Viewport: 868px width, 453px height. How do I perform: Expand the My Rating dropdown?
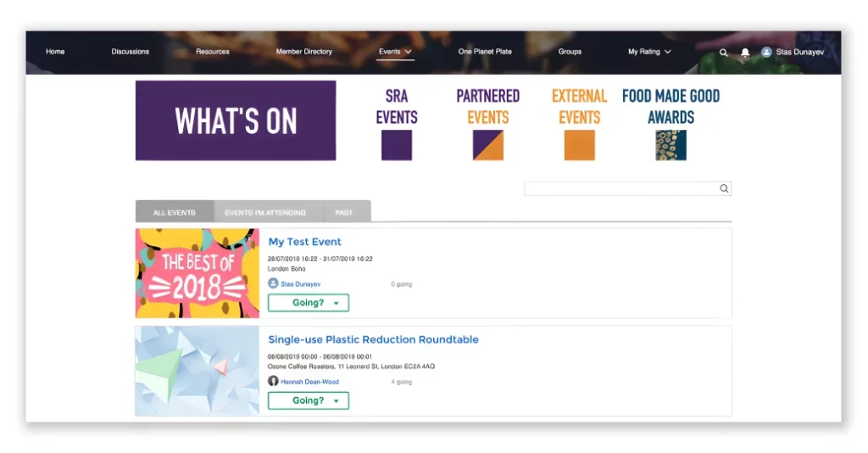[x=649, y=52]
